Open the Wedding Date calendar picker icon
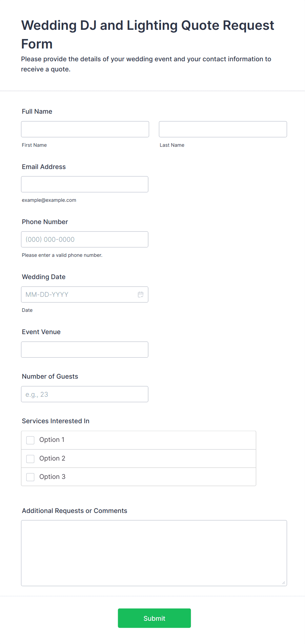Viewport: 305px width, 644px height. 141,294
